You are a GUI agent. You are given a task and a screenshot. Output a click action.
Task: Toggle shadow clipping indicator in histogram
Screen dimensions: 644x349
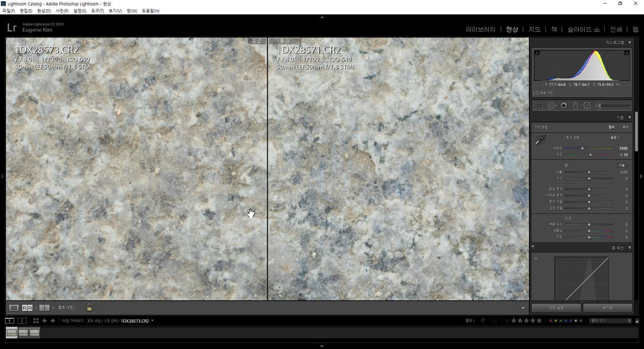537,53
